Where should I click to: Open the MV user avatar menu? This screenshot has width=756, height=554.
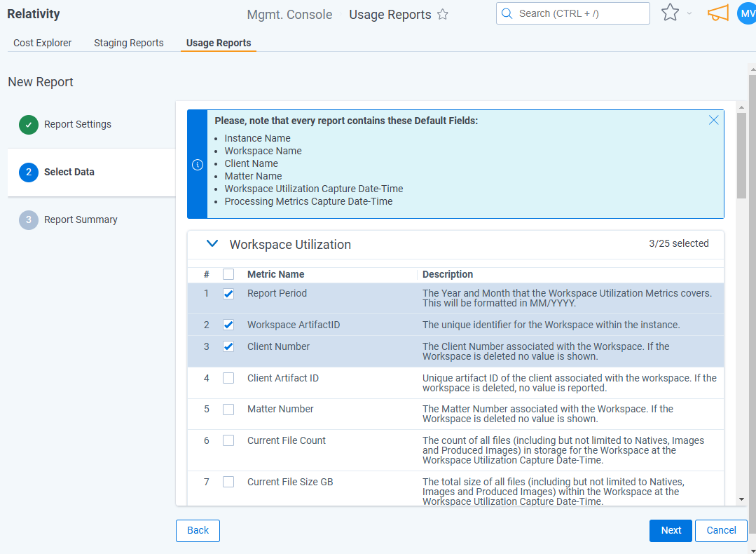point(747,13)
